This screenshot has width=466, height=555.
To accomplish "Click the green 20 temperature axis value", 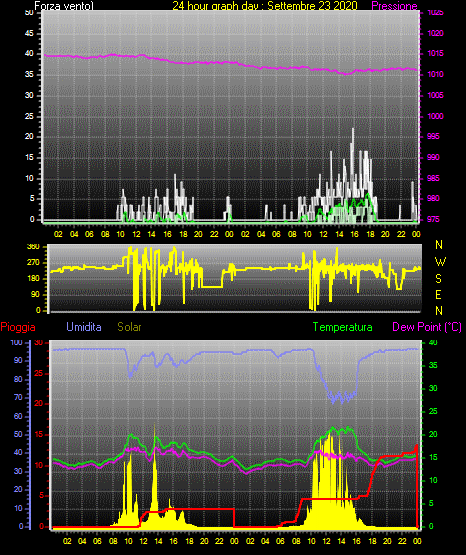I will pyautogui.click(x=433, y=435).
